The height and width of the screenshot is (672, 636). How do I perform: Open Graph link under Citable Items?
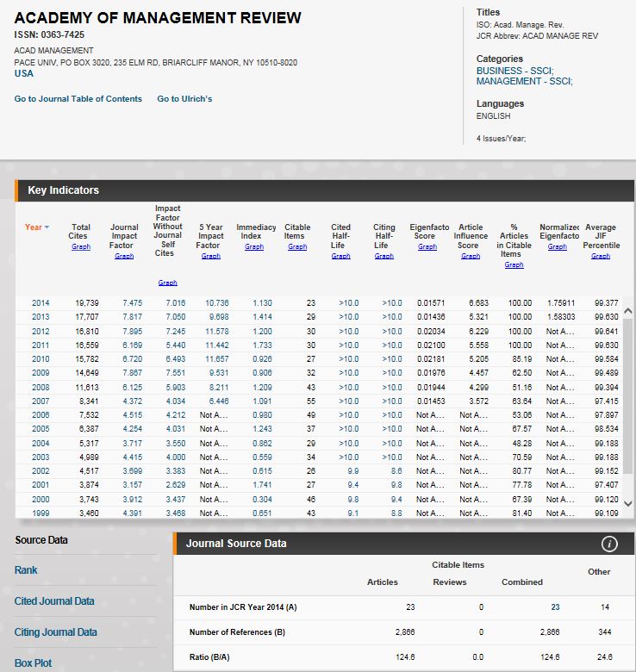[x=297, y=247]
